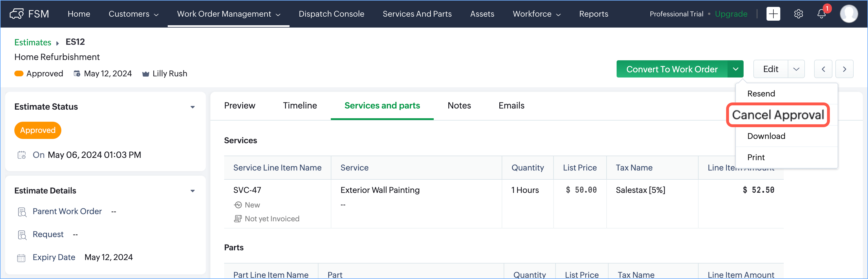
Task: Click the calendar icon in Estimate Status
Action: [x=21, y=155]
